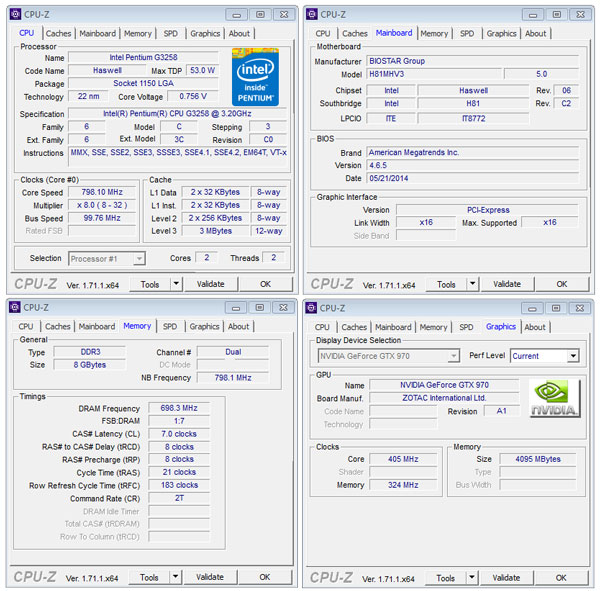Image resolution: width=600 pixels, height=591 pixels.
Task: Switch to the Caches tab in the CPU window
Action: (59, 34)
